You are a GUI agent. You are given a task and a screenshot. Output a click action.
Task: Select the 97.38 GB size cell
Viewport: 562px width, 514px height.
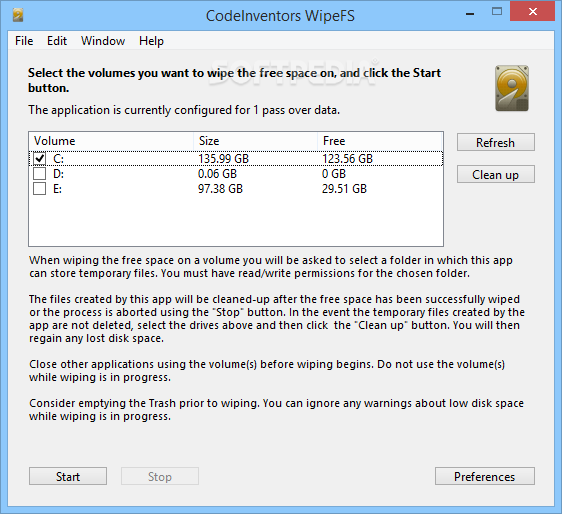point(220,189)
